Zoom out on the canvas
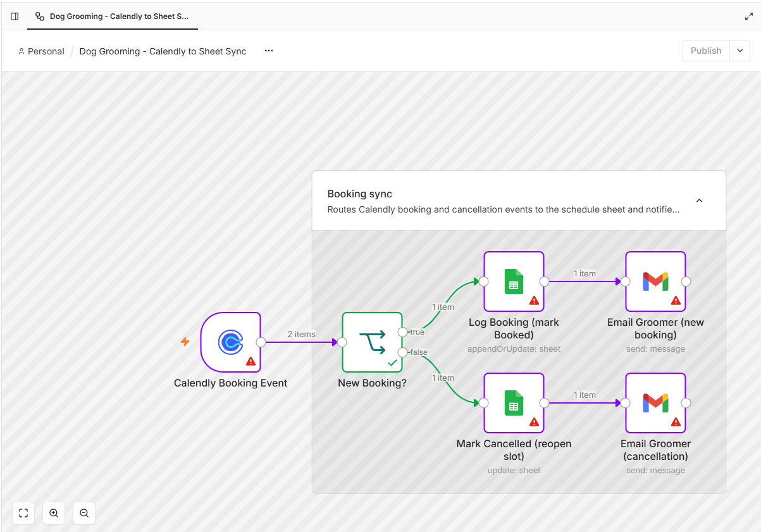 (x=84, y=513)
